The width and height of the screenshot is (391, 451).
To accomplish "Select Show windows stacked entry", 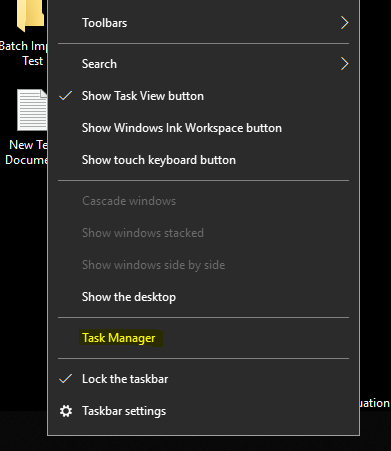I will pyautogui.click(x=203, y=233).
